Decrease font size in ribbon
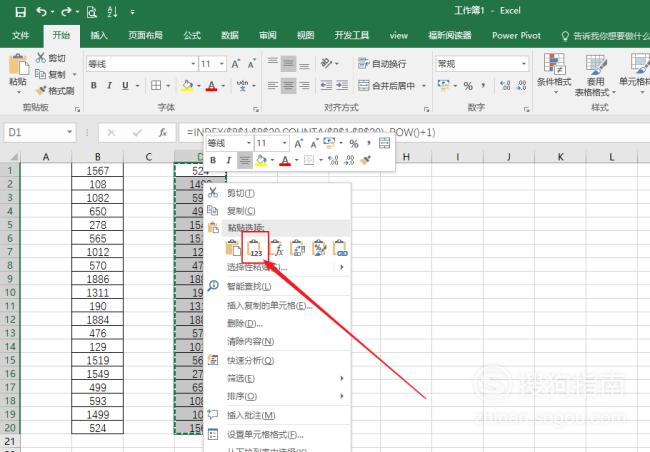The width and height of the screenshot is (650, 452). pos(252,64)
